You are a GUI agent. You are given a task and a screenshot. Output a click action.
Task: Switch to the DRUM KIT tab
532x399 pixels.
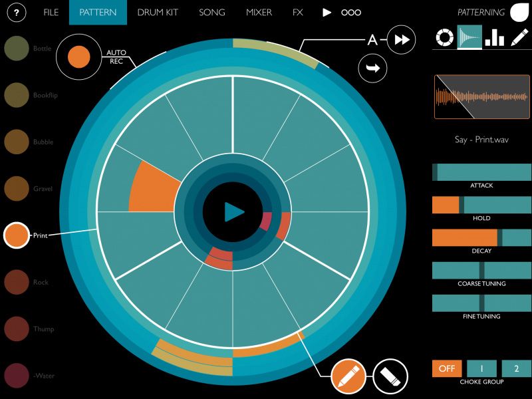coord(160,12)
